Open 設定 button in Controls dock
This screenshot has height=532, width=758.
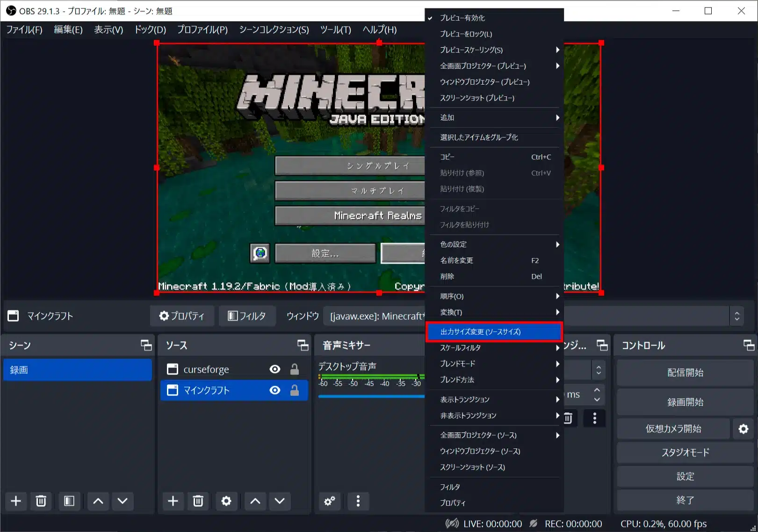(685, 476)
